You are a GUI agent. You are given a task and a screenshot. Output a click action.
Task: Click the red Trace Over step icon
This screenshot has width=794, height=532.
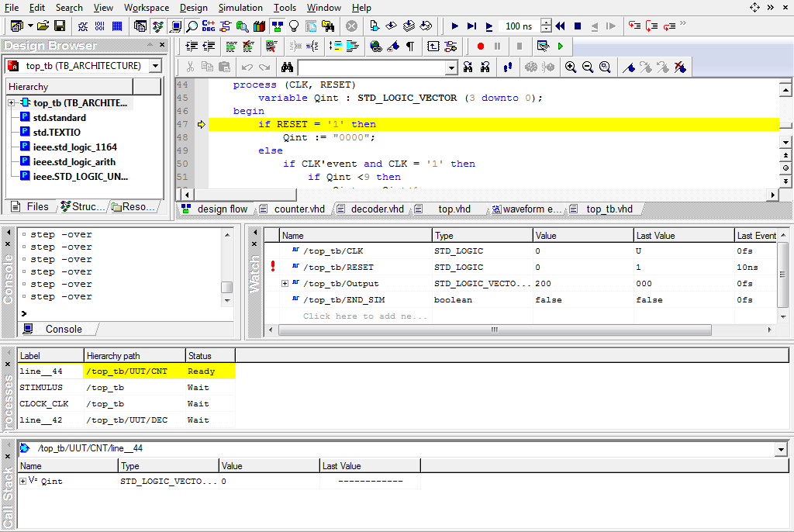click(651, 26)
